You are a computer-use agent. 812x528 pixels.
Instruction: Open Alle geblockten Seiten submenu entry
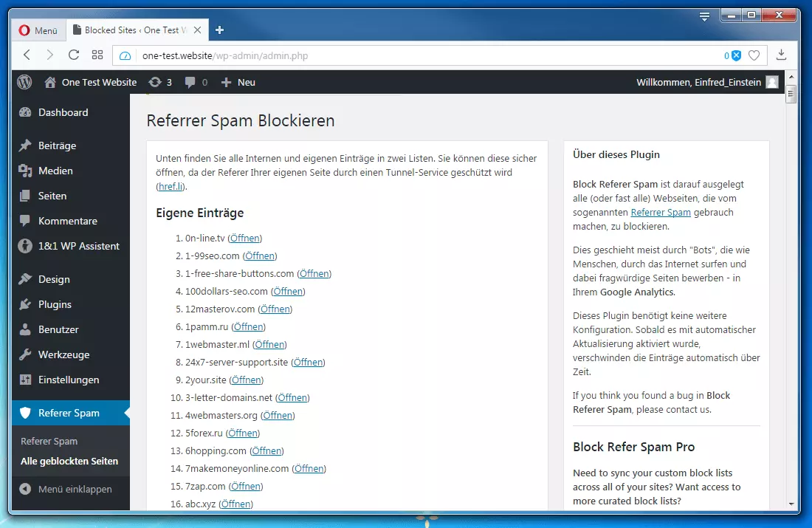[69, 461]
